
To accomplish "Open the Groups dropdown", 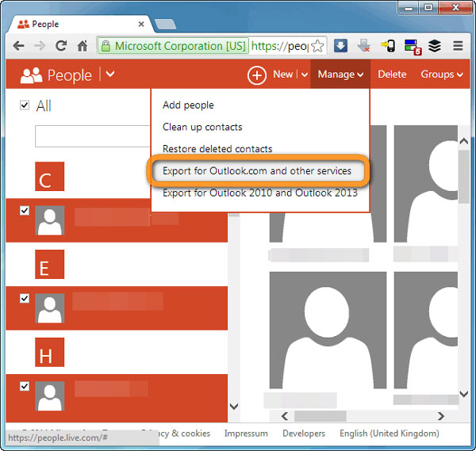I will pos(442,75).
